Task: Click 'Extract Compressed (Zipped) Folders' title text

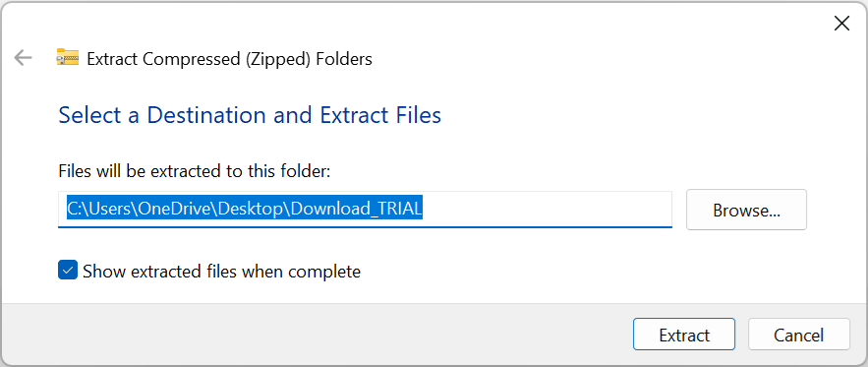Action: pos(230,59)
